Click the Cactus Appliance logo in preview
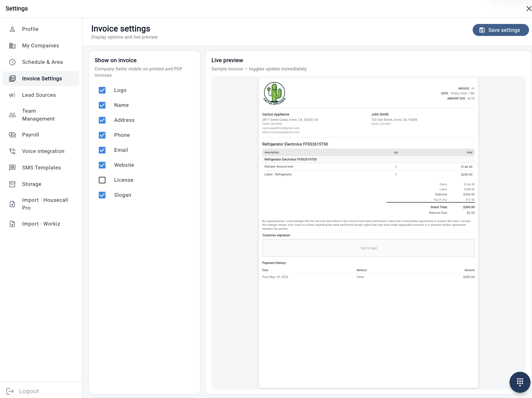532x398 pixels. 274,93
